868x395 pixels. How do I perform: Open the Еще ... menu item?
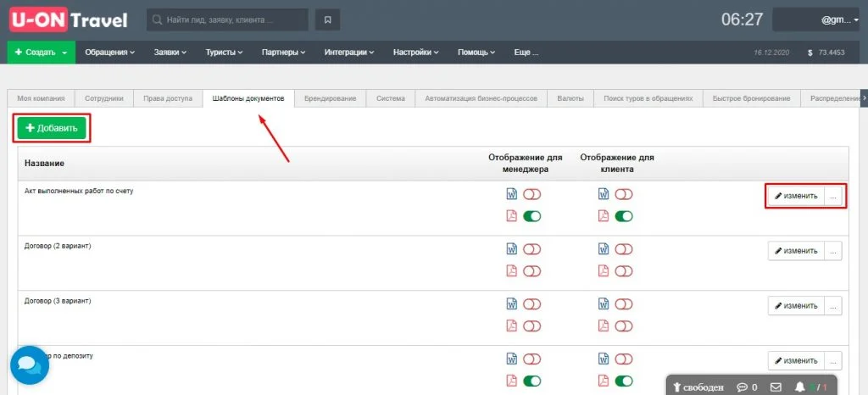526,53
